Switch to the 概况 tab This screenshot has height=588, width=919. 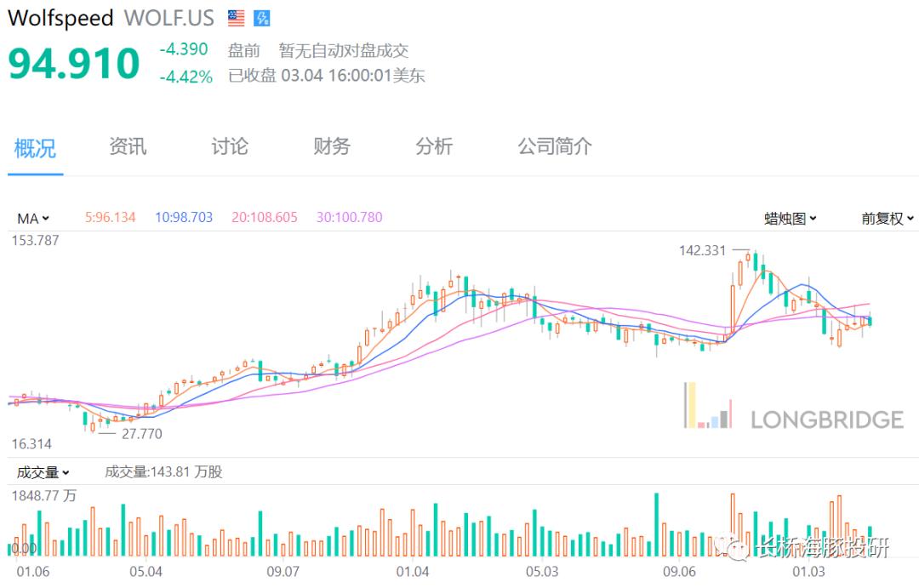click(35, 147)
